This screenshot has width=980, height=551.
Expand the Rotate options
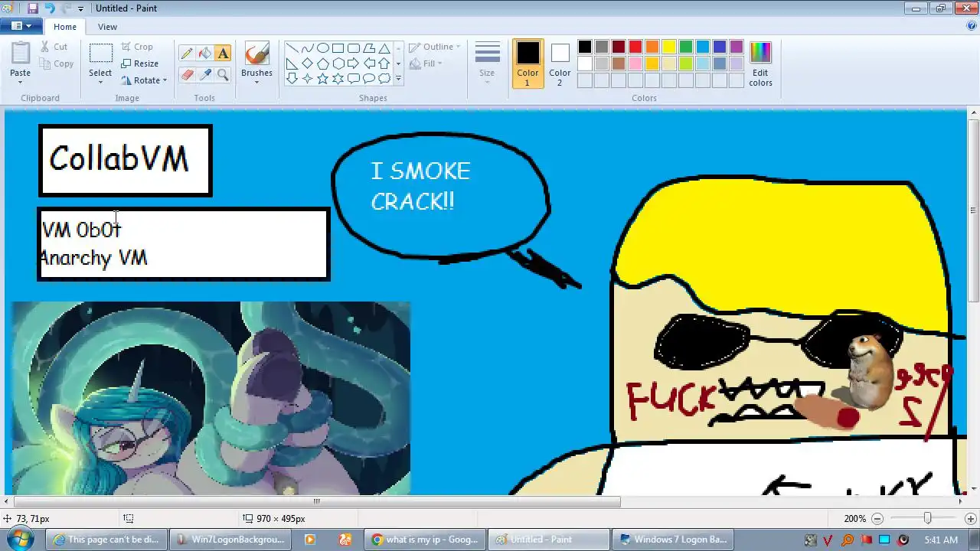(x=165, y=80)
